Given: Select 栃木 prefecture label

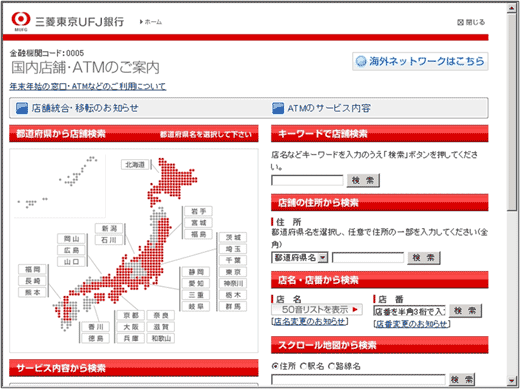Looking at the screenshot, I should click(233, 295).
